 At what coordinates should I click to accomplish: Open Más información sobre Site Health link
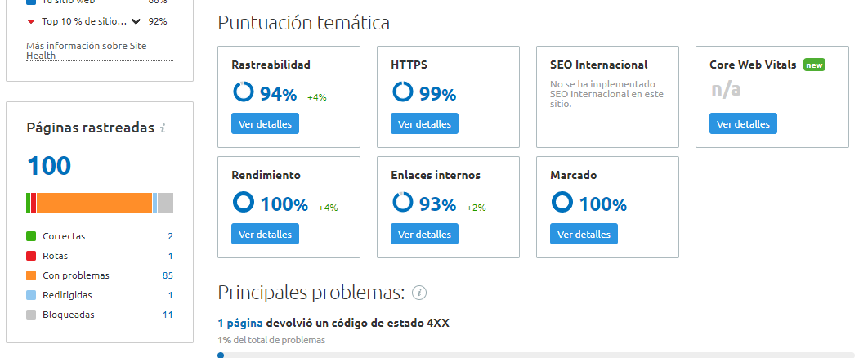(x=87, y=51)
